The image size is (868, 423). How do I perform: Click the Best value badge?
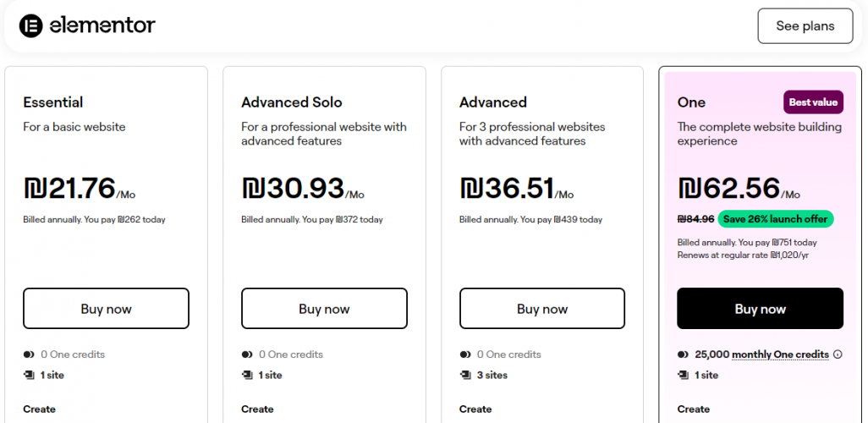click(x=813, y=102)
